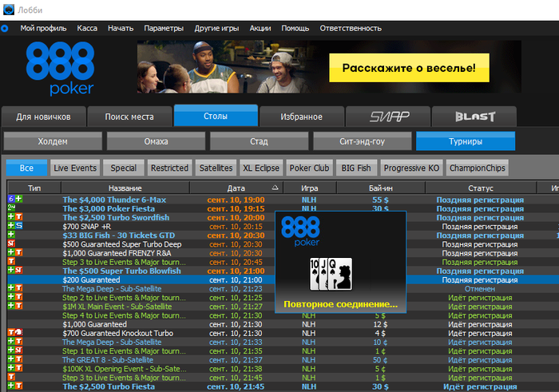Sort by the Статус column header
Viewport: 559px width, 392px height.
tap(481, 188)
